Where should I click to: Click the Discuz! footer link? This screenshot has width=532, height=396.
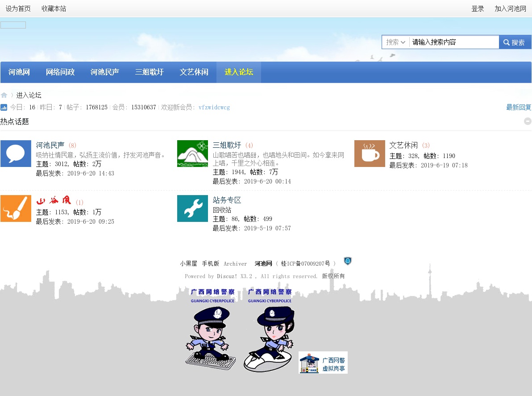(x=227, y=276)
